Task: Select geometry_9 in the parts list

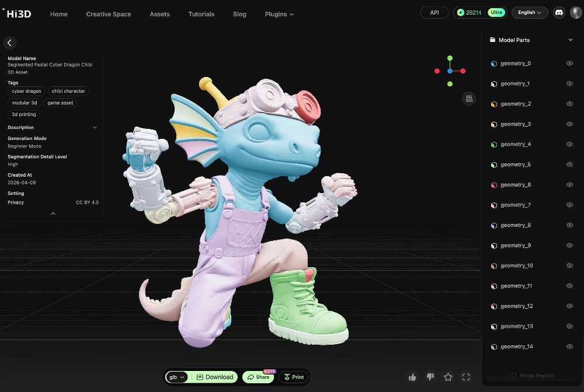Action: click(x=516, y=246)
